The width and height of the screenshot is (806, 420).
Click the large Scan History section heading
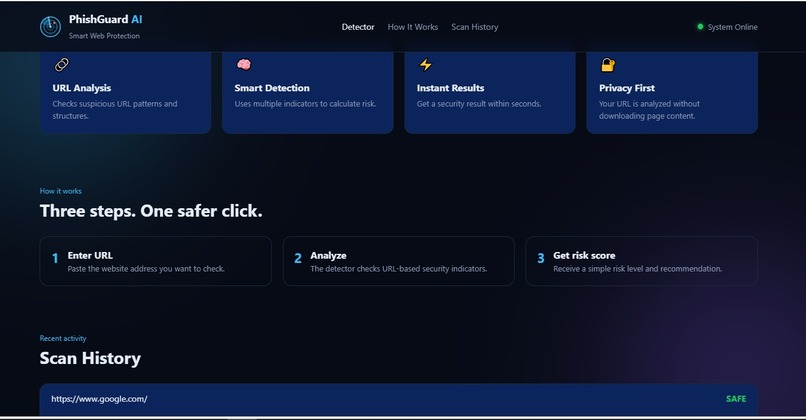tap(90, 358)
